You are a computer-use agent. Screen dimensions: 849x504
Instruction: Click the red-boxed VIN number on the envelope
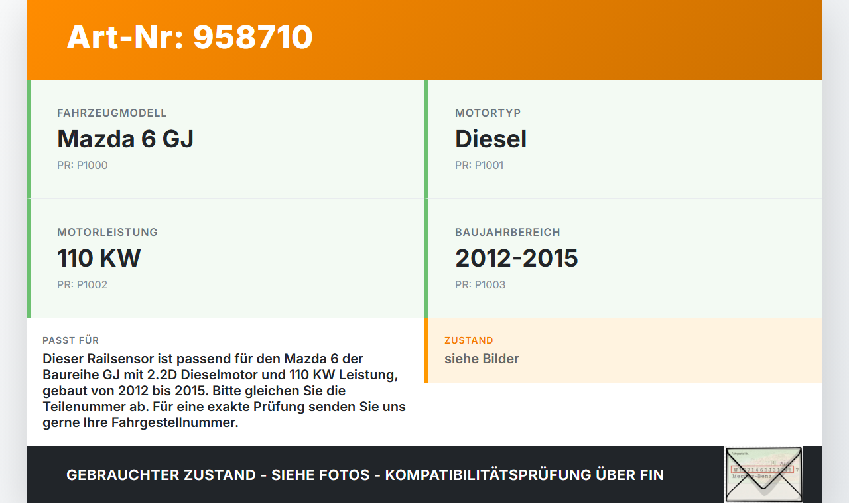pyautogui.click(x=761, y=469)
